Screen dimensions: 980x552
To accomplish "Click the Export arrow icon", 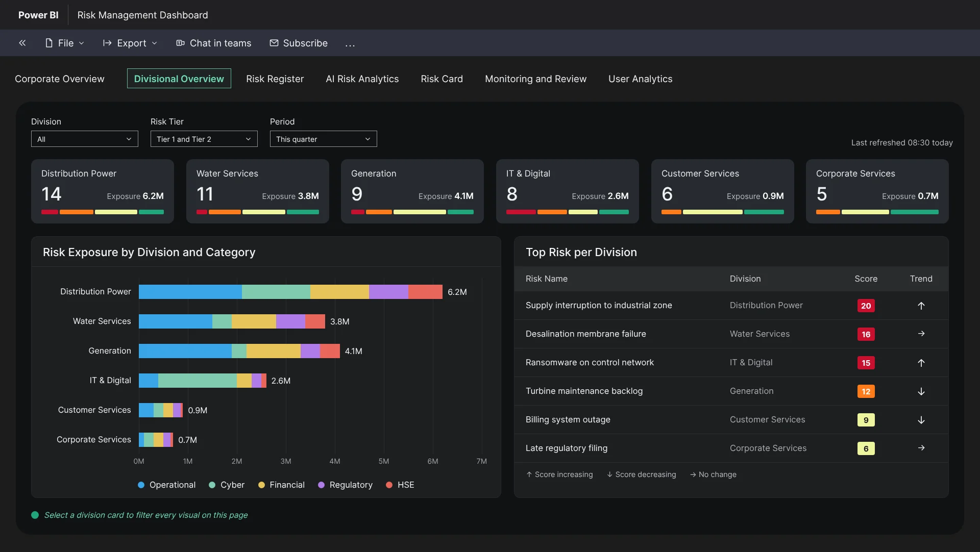I will [107, 43].
